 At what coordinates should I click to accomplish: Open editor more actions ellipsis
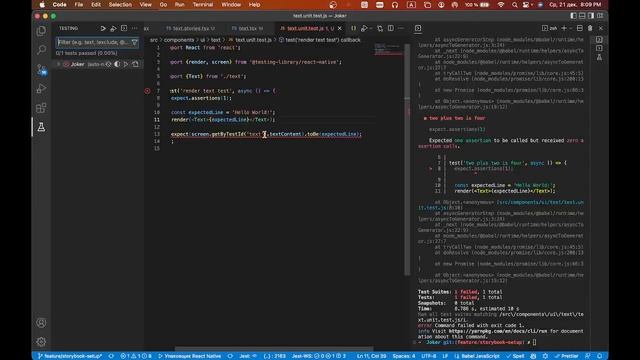coord(401,28)
